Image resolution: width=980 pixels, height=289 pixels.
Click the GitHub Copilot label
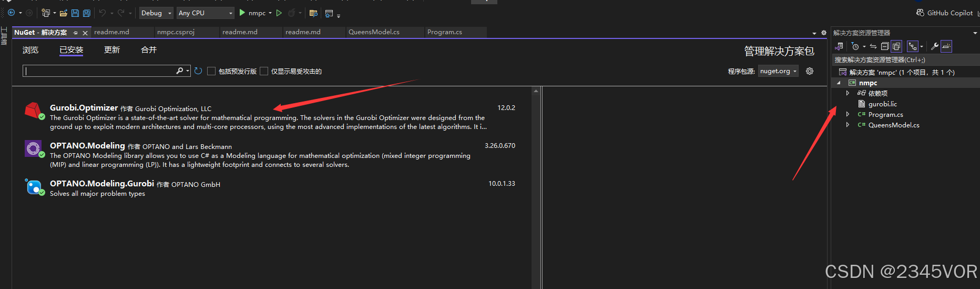point(950,13)
